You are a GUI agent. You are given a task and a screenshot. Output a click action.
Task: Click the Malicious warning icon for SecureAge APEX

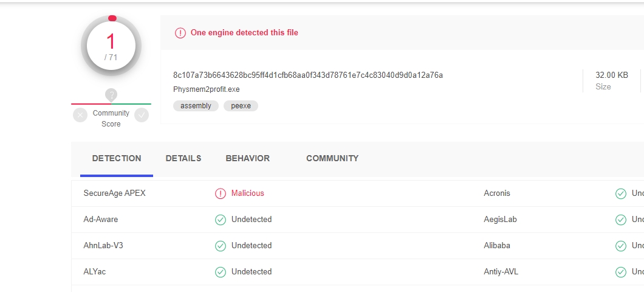tap(221, 193)
